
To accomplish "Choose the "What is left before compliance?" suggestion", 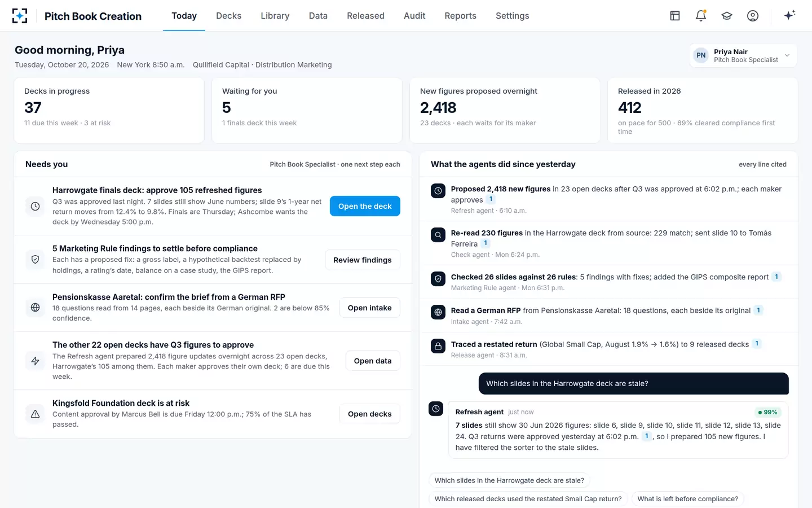I will [x=688, y=499].
